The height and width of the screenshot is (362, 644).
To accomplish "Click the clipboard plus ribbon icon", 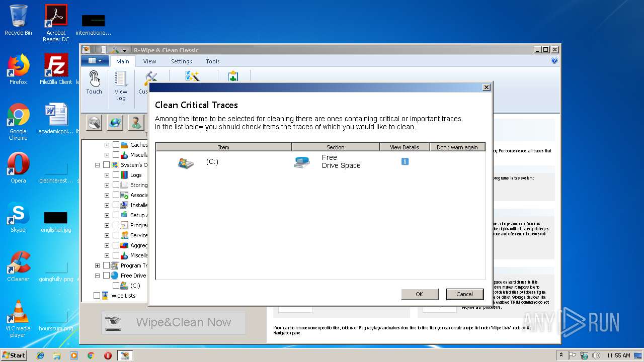I will [233, 76].
